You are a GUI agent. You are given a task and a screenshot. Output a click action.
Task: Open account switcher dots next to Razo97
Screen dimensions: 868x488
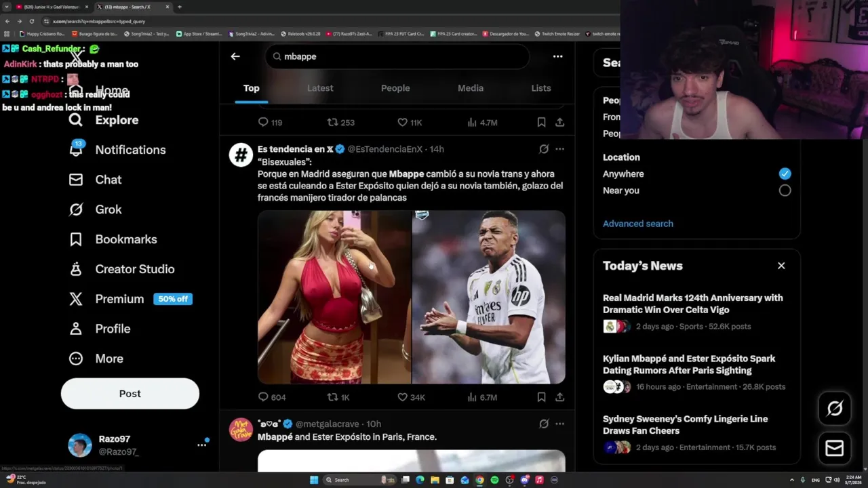click(201, 445)
